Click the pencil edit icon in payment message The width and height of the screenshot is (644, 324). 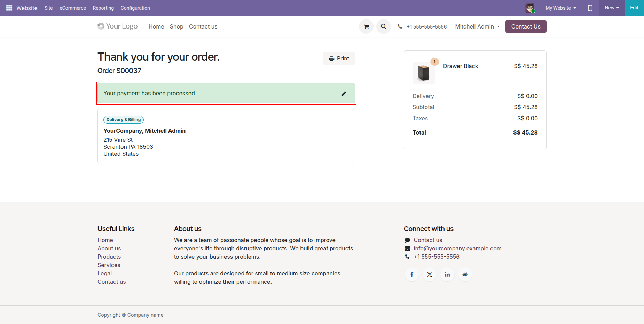tap(344, 94)
